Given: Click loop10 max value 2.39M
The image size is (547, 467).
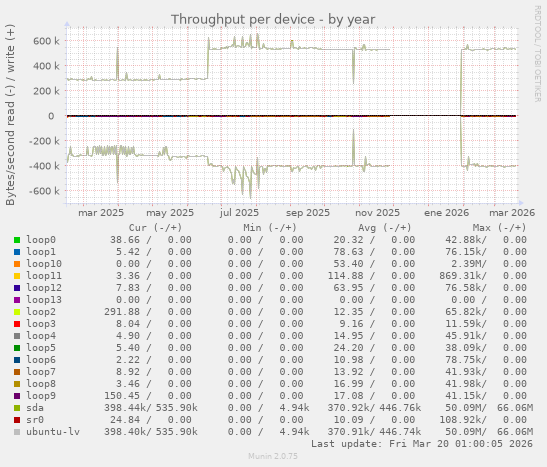Looking at the screenshot, I should point(466,264).
